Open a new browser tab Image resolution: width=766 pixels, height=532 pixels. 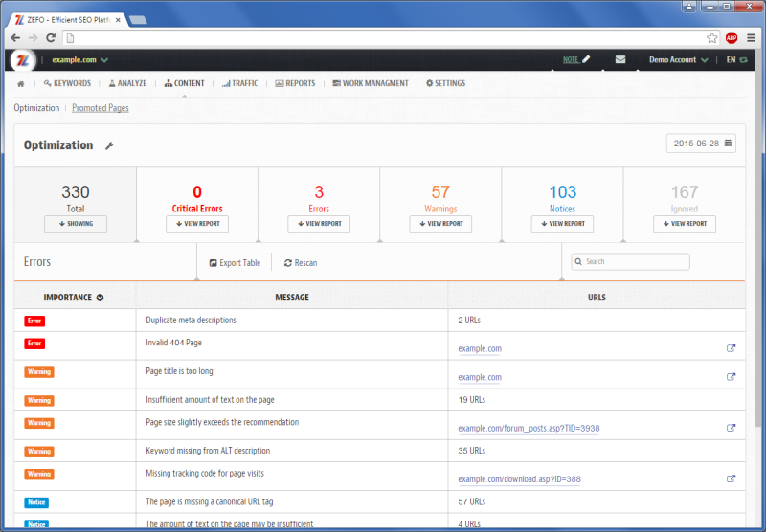[138, 20]
